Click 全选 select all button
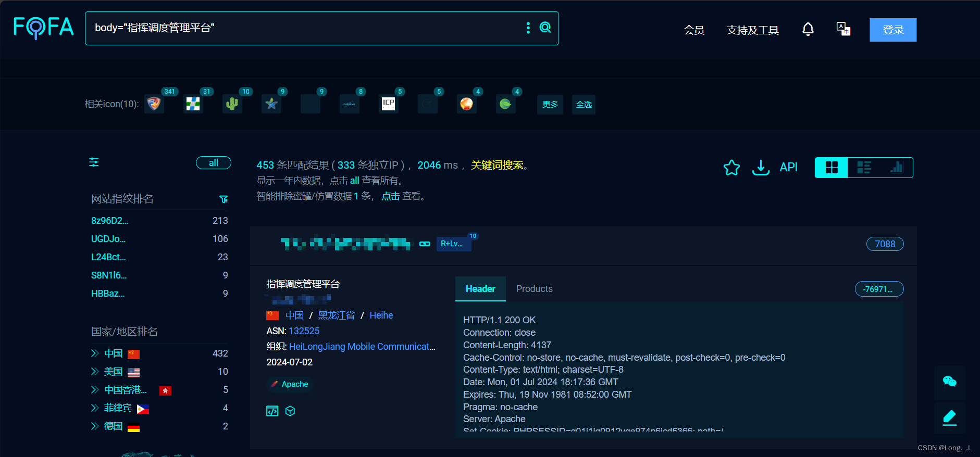The height and width of the screenshot is (457, 980). [x=584, y=105]
